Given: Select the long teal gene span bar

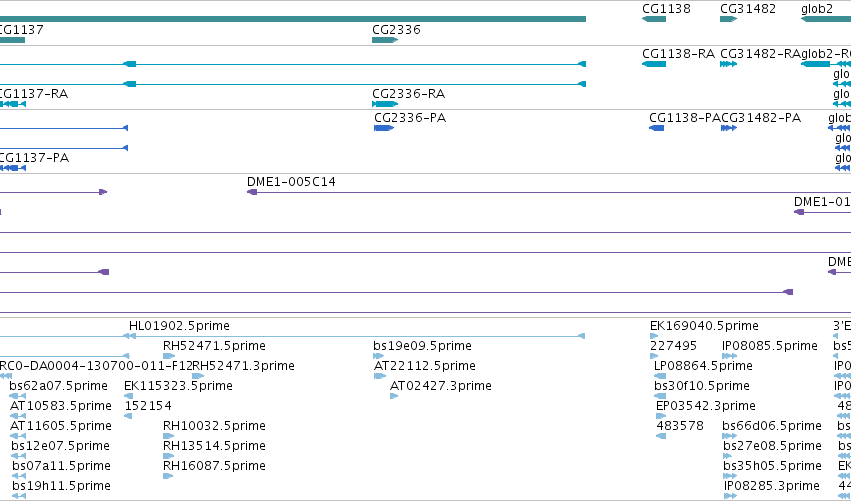Looking at the screenshot, I should coord(293,19).
